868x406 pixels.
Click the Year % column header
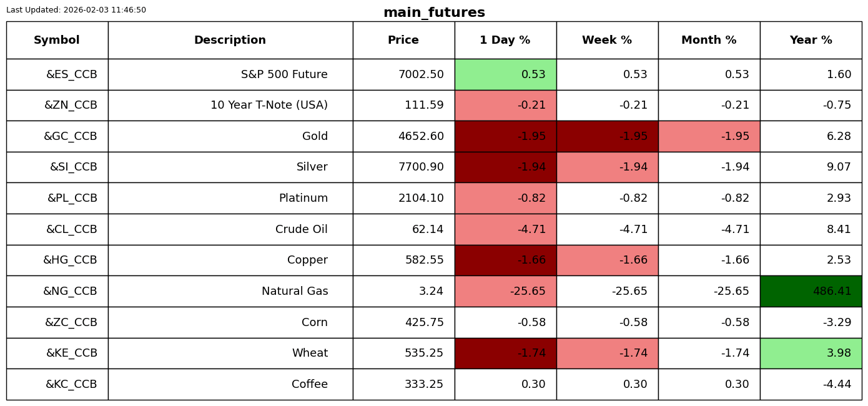[x=811, y=40]
